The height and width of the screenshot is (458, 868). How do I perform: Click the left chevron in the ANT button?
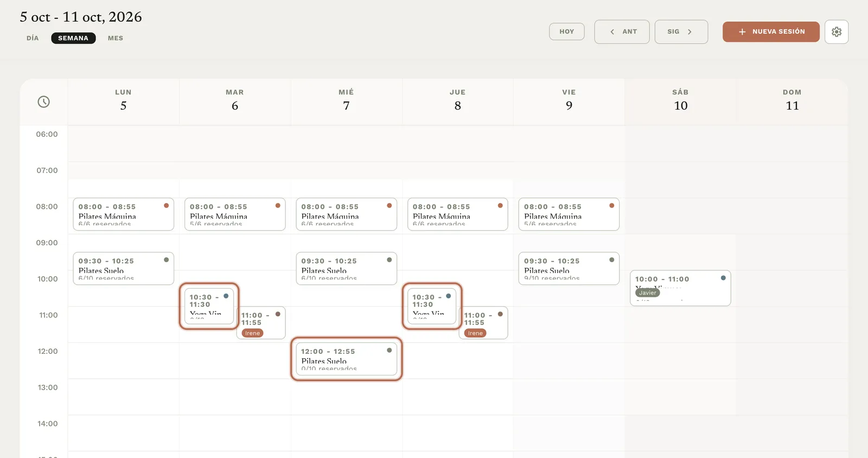point(612,32)
